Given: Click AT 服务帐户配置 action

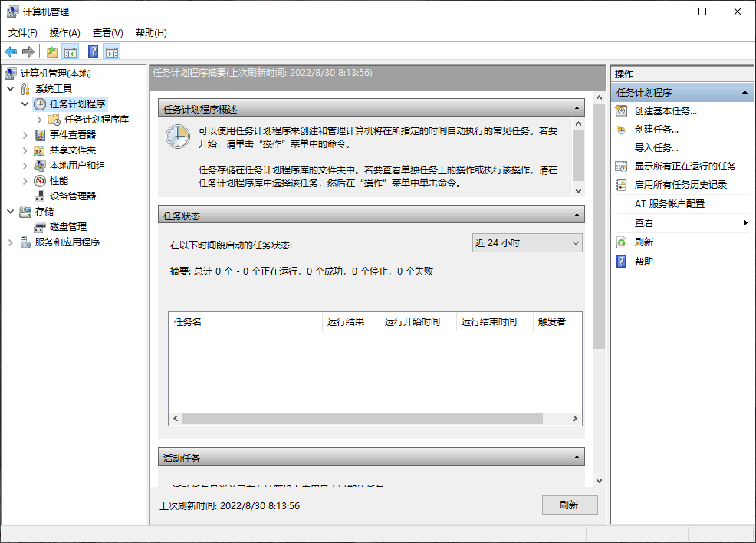Looking at the screenshot, I should tap(669, 203).
